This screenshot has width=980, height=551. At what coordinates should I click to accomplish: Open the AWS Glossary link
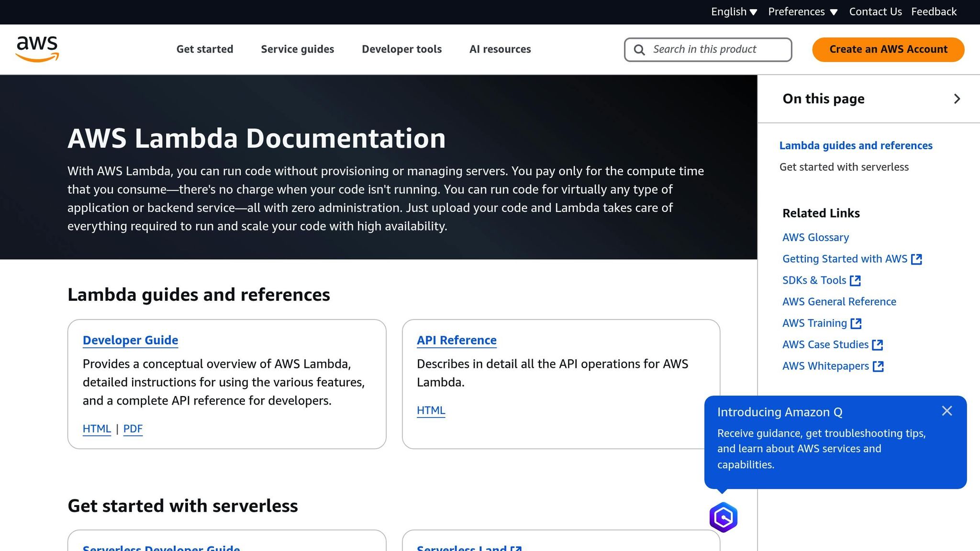(815, 237)
